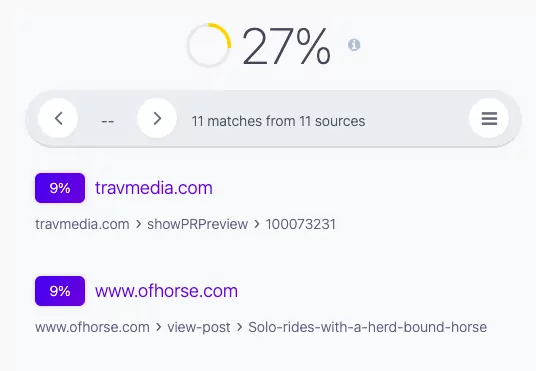Open Solo-rides-with-a-herd-bound-horse breadcrumb
Viewport: 536px width, 371px height.
(367, 327)
